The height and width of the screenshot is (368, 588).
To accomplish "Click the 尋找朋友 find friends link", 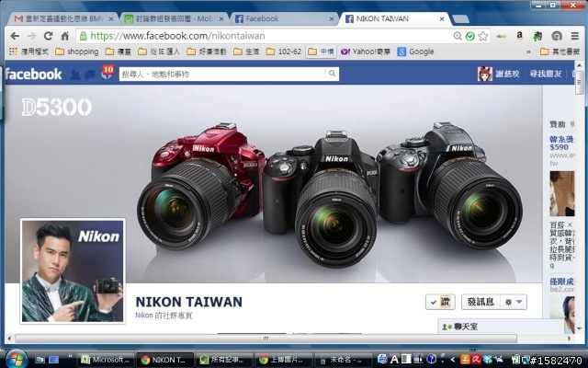I will (x=546, y=74).
